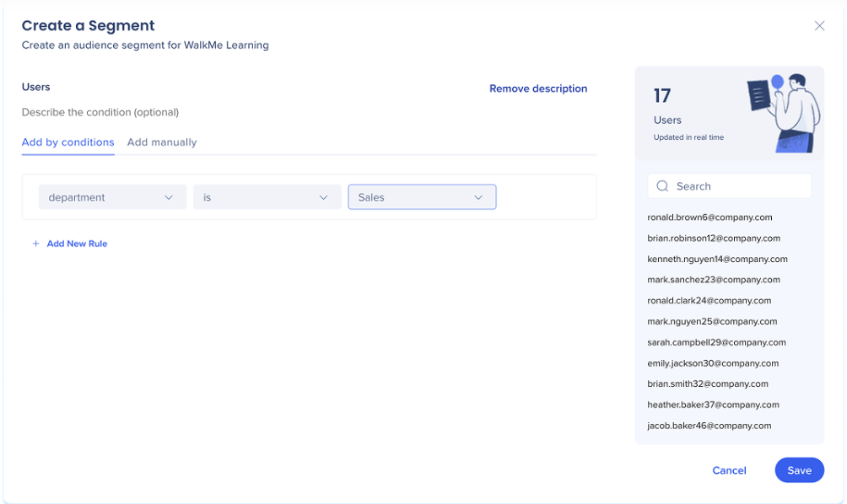
Task: Select kenneth.nguyen14@company.com from the list
Action: 717,259
